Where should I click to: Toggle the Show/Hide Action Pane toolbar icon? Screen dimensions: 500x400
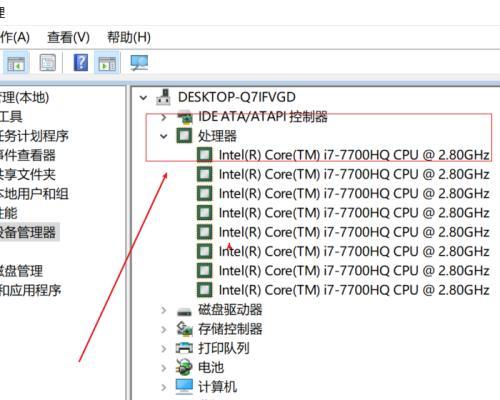click(107, 63)
